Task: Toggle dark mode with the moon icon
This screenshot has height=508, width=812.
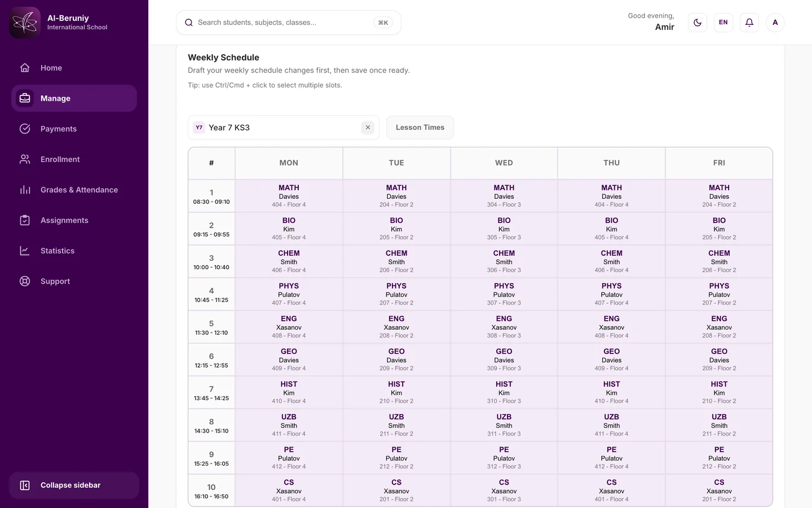Action: pos(698,23)
